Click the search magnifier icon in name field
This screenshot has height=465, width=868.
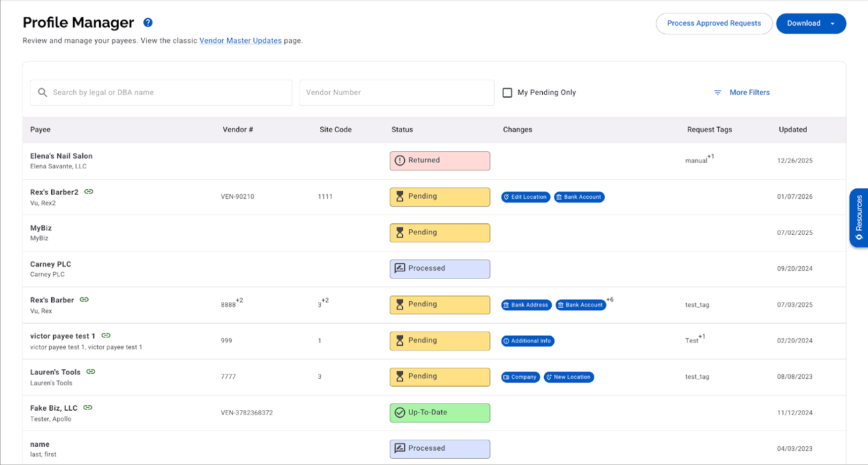click(x=43, y=93)
